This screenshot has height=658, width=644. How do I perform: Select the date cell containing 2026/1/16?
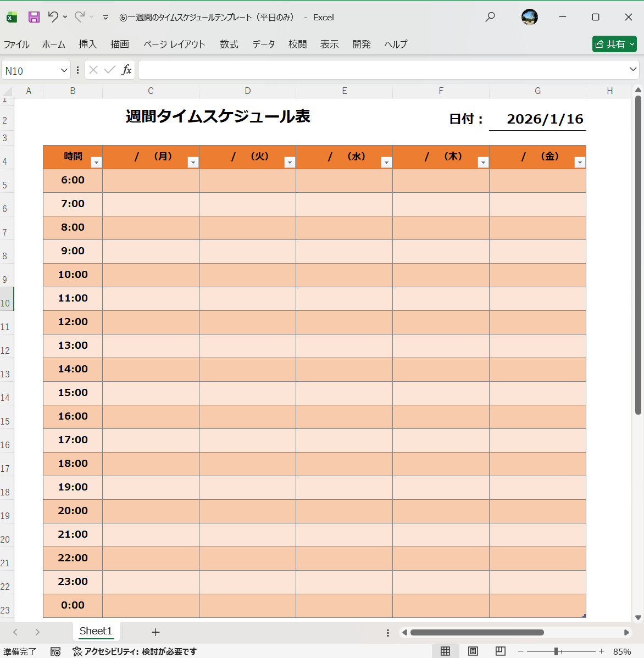(x=537, y=119)
